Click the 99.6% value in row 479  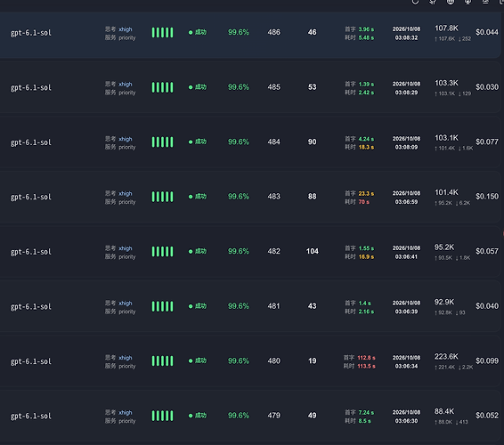[239, 416]
